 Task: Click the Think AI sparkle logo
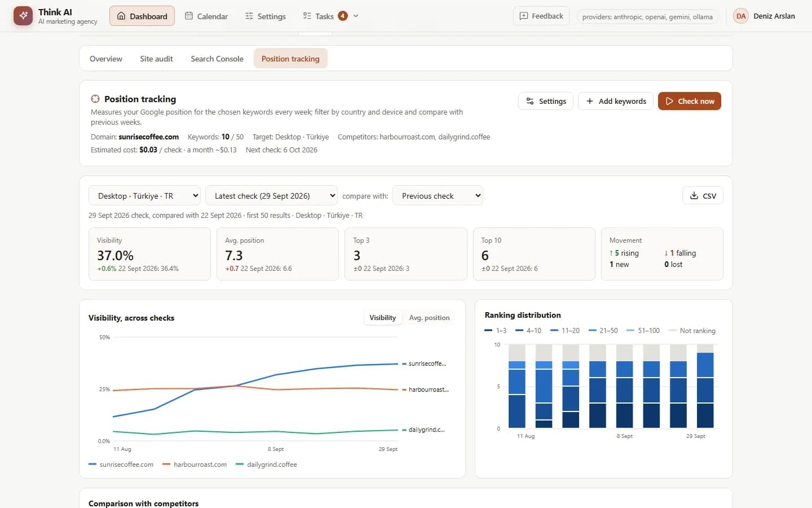click(23, 16)
